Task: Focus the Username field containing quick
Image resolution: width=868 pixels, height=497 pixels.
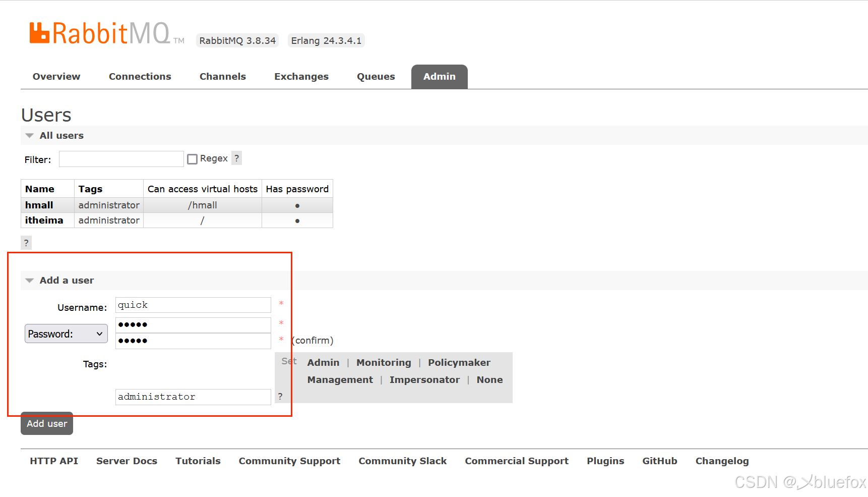Action: coord(193,305)
